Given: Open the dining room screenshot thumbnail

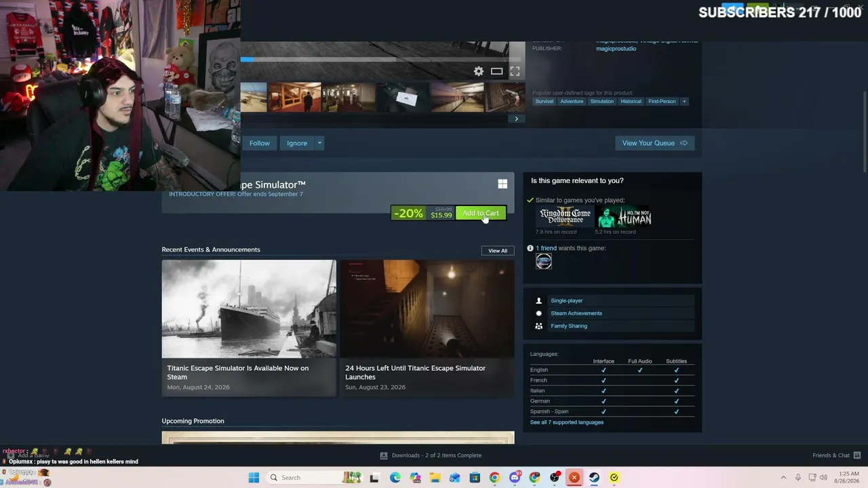Looking at the screenshot, I should point(349,97).
